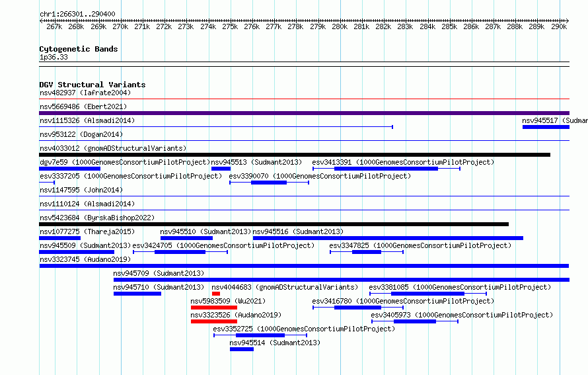Select the esv3352725 blue feature bar
Viewport: 588px width, 375px height.
click(x=260, y=335)
